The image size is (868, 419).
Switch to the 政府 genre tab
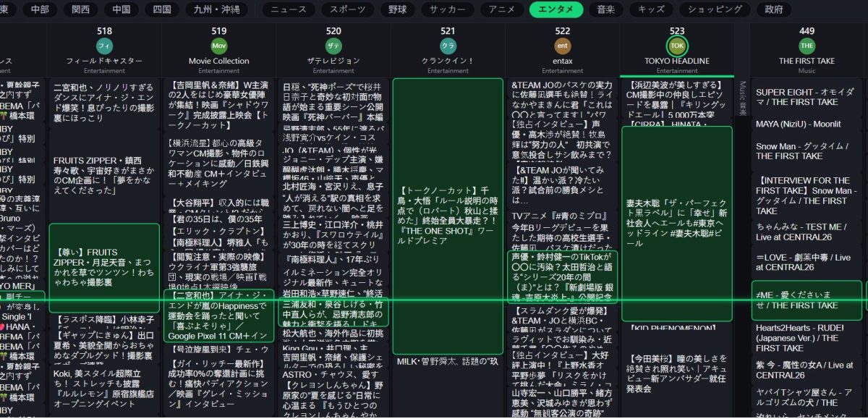click(x=774, y=9)
